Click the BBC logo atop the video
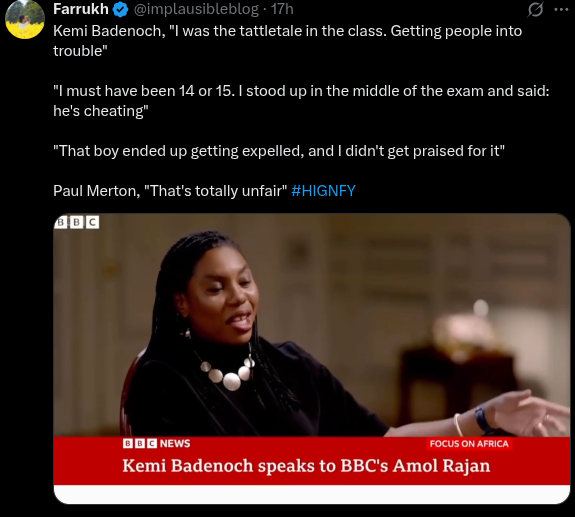This screenshot has width=575, height=517. click(77, 222)
